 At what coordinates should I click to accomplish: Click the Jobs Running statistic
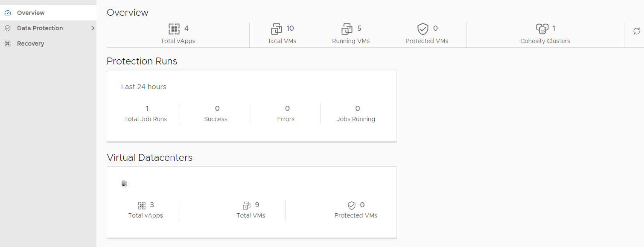(x=356, y=113)
